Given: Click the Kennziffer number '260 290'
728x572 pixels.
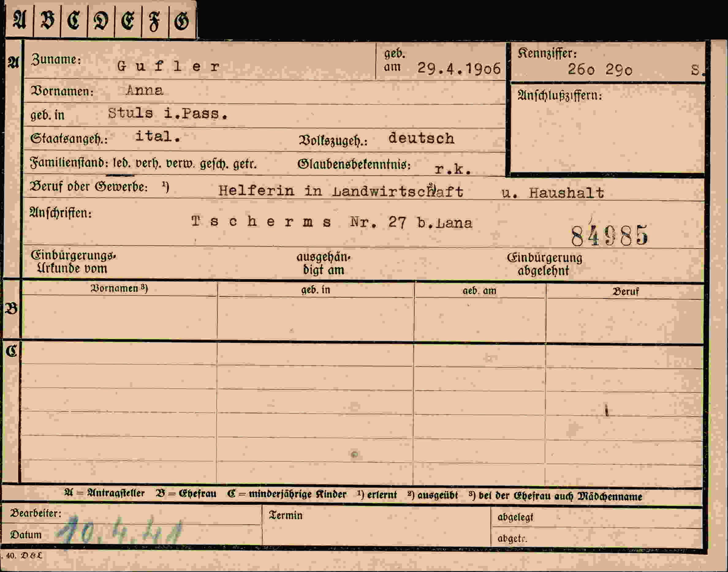Looking at the screenshot, I should point(600,70).
